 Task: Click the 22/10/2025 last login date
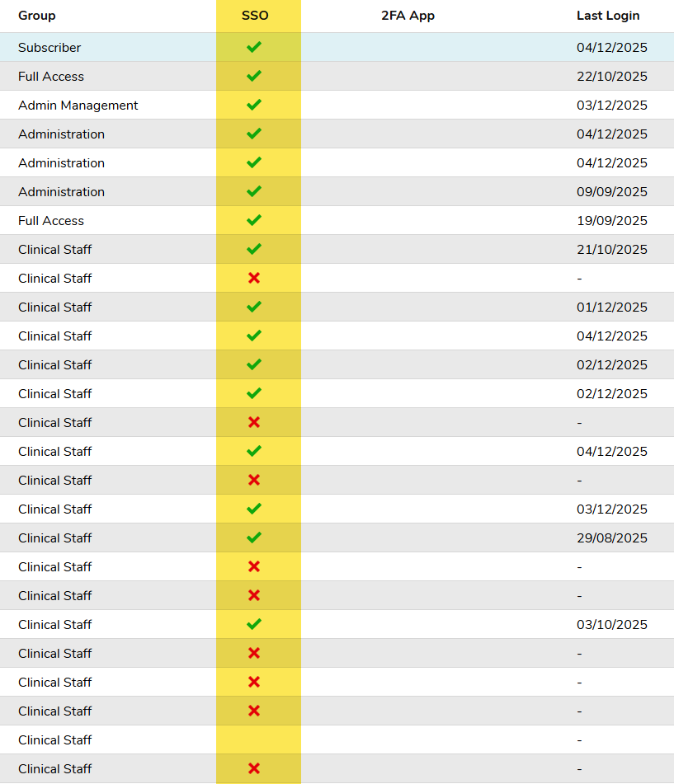(x=612, y=76)
